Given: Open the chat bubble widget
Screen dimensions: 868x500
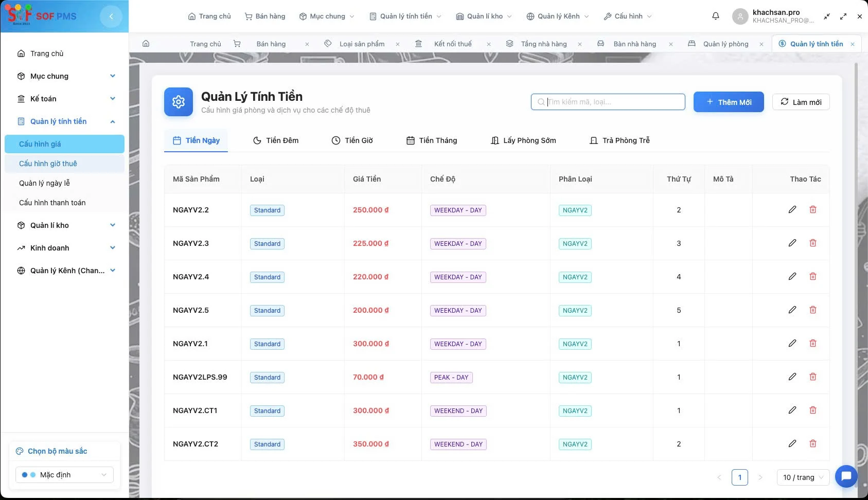Looking at the screenshot, I should 846,476.
